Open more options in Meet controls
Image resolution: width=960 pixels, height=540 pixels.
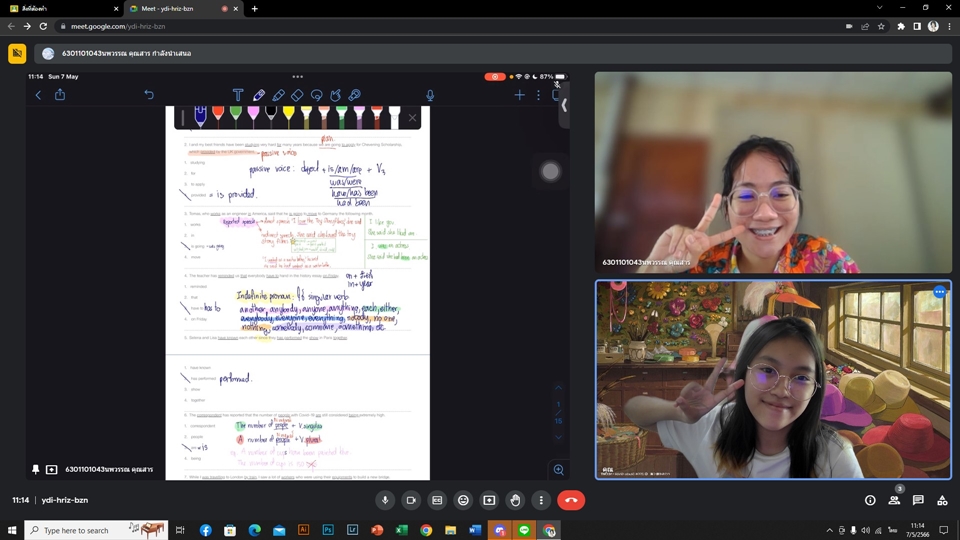click(541, 500)
